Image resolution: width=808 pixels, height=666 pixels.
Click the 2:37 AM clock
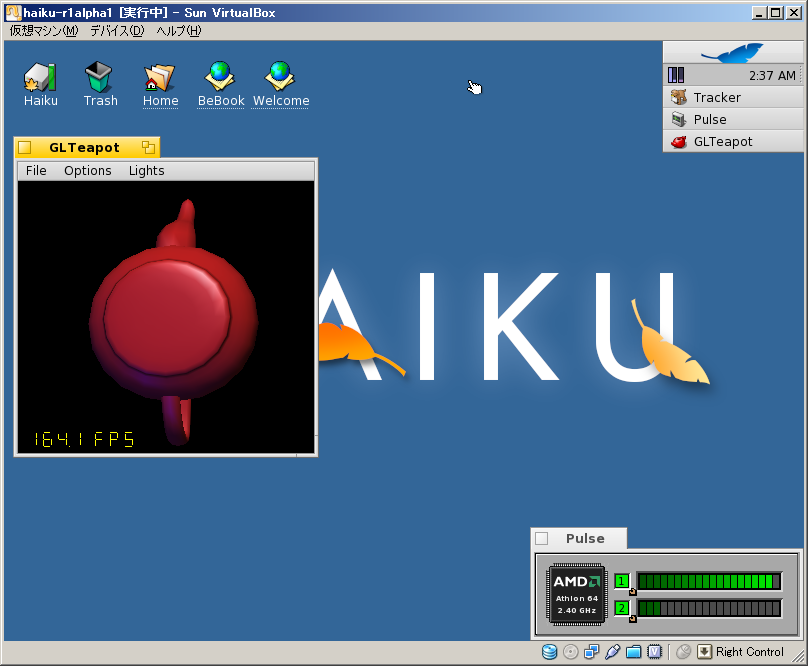click(x=772, y=76)
